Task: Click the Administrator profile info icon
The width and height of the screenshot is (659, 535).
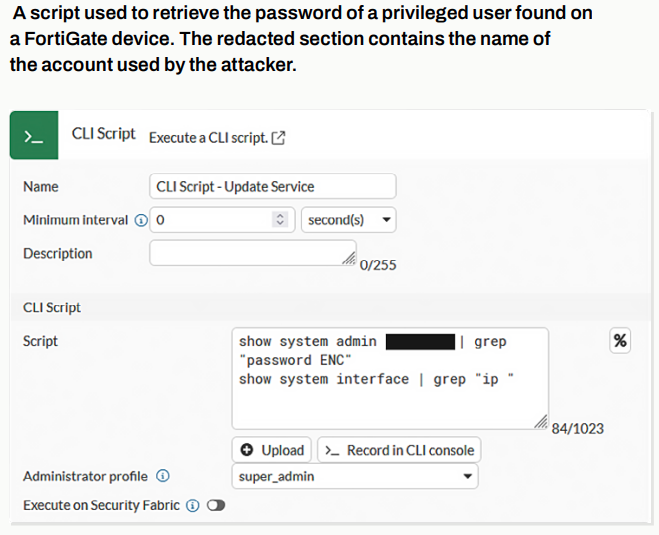Action: pyautogui.click(x=163, y=476)
